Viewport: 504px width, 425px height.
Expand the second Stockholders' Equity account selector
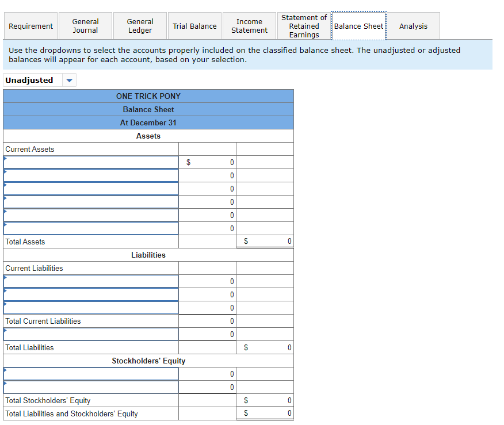pos(90,387)
